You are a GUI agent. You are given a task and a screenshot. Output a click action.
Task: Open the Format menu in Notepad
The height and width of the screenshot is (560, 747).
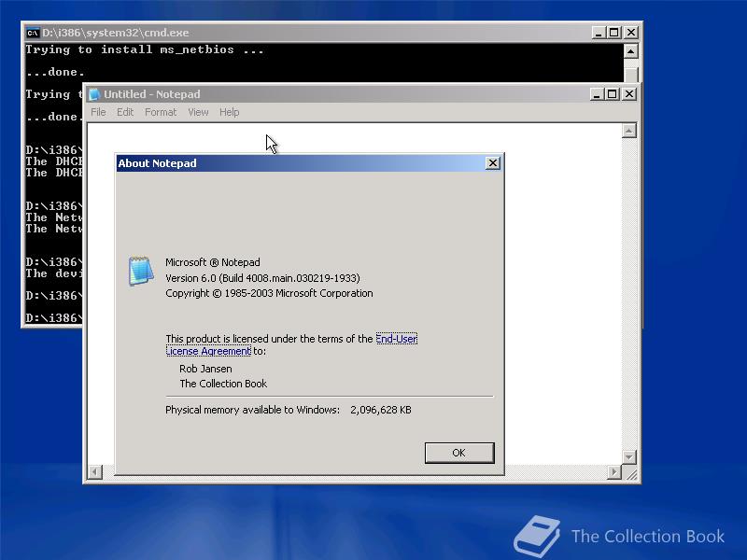point(161,112)
